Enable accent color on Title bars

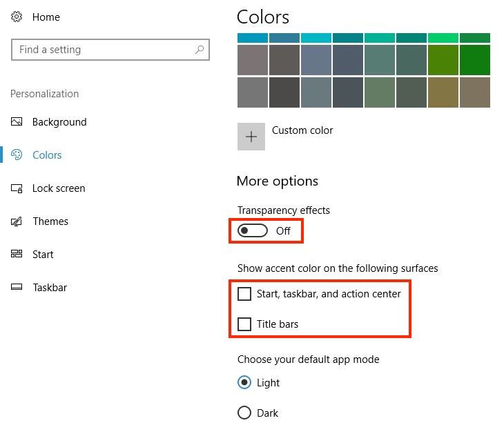[x=244, y=324]
